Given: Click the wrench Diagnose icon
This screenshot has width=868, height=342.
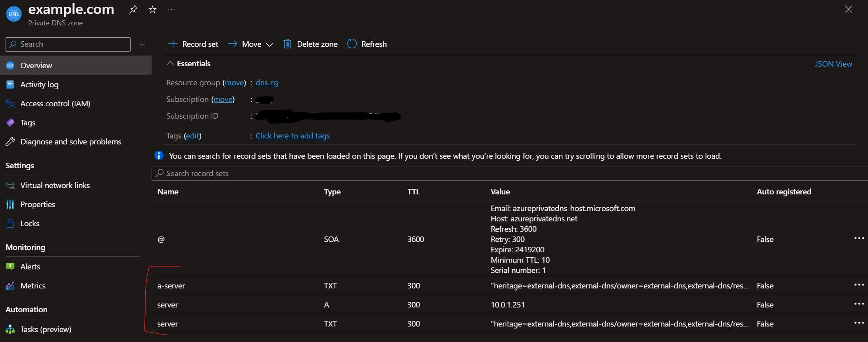Looking at the screenshot, I should pos(10,142).
